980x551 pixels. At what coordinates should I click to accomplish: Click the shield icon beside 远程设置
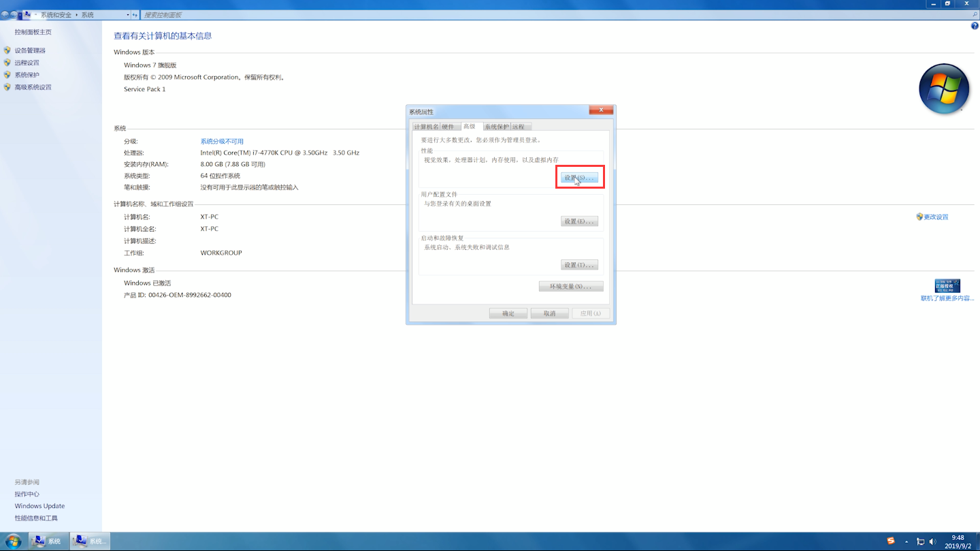pos(7,63)
